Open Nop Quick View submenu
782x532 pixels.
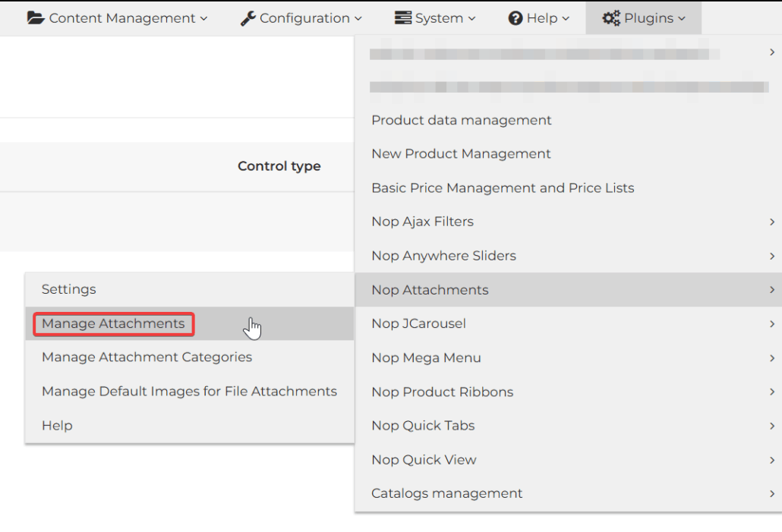568,460
